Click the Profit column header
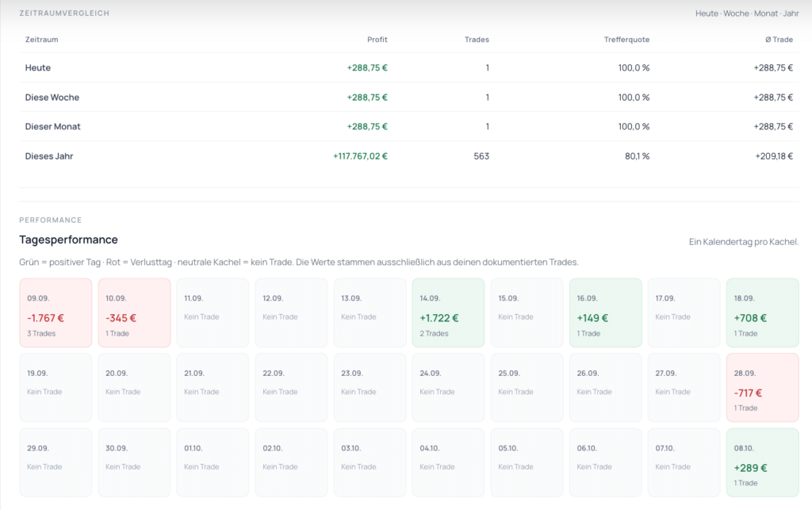This screenshot has height=510, width=812. pos(377,40)
